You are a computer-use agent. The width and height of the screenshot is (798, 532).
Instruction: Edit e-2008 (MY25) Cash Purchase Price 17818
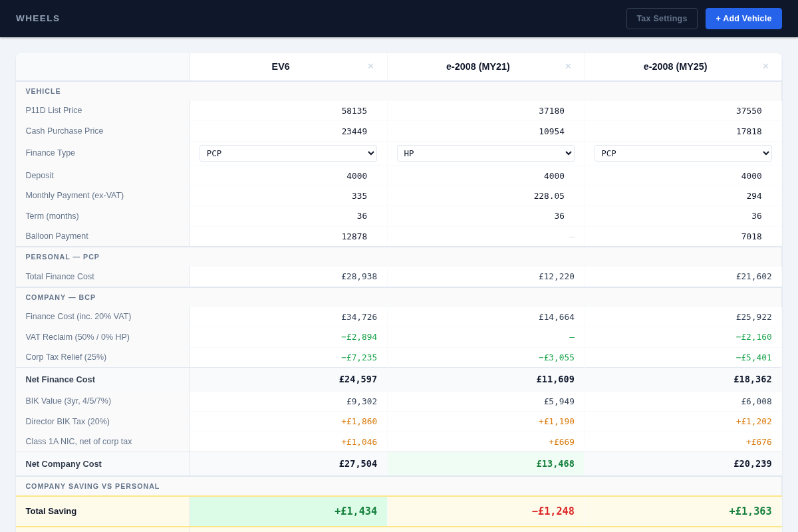[x=683, y=131]
